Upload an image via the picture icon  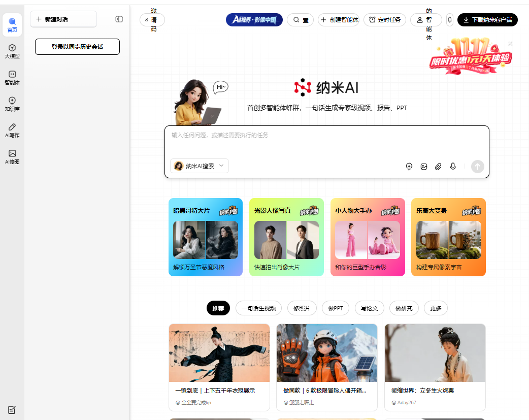pos(423,166)
